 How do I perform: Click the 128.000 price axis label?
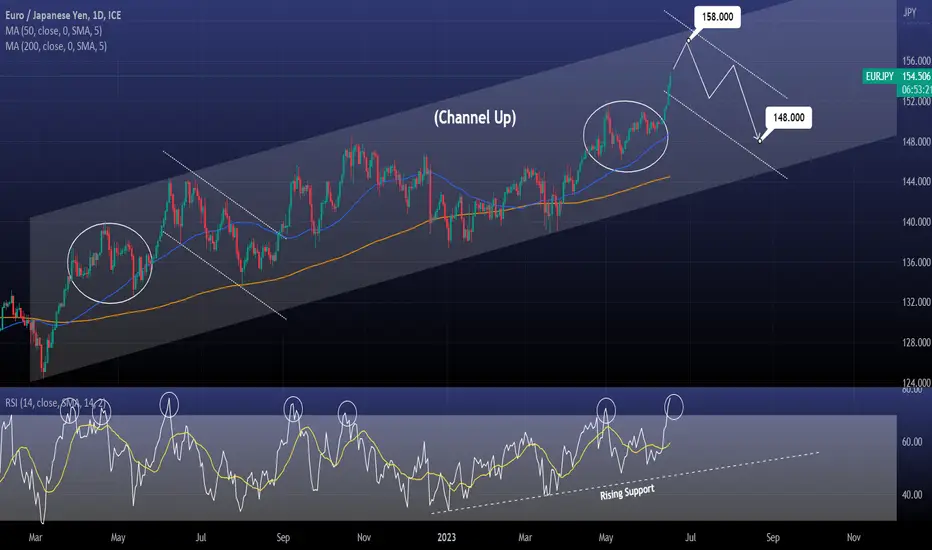click(x=916, y=342)
